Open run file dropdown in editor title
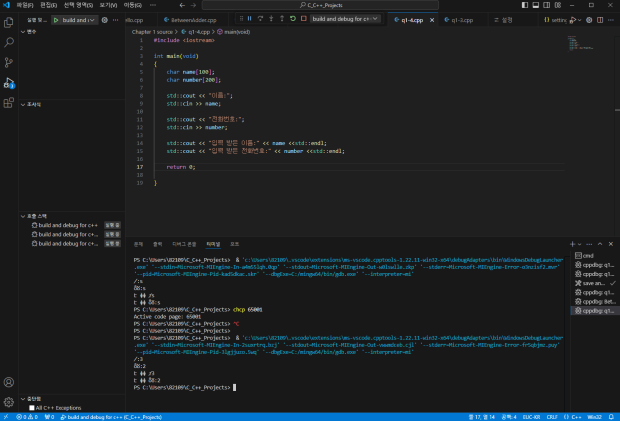620x421 pixels. click(580, 20)
